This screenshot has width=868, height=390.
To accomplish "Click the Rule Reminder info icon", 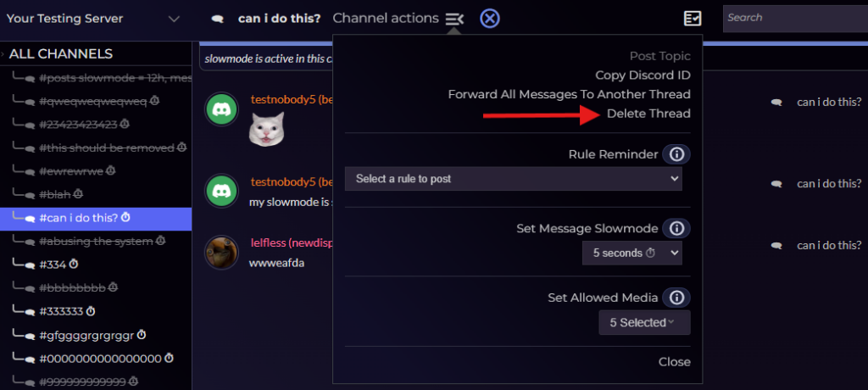I will click(676, 154).
